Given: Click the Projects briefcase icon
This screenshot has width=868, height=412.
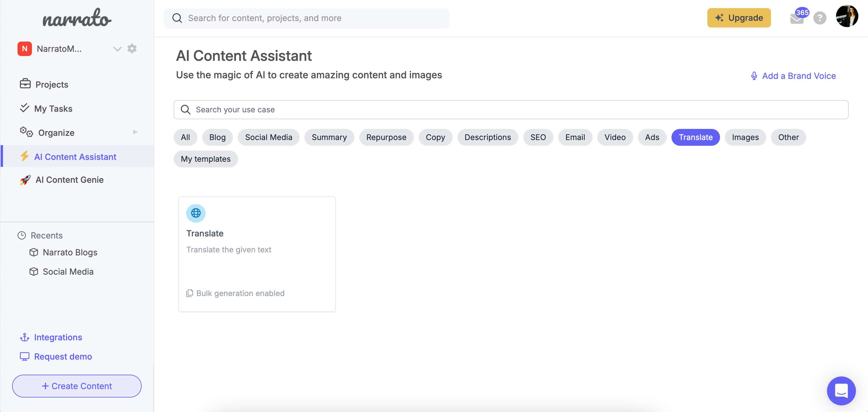Looking at the screenshot, I should (25, 84).
